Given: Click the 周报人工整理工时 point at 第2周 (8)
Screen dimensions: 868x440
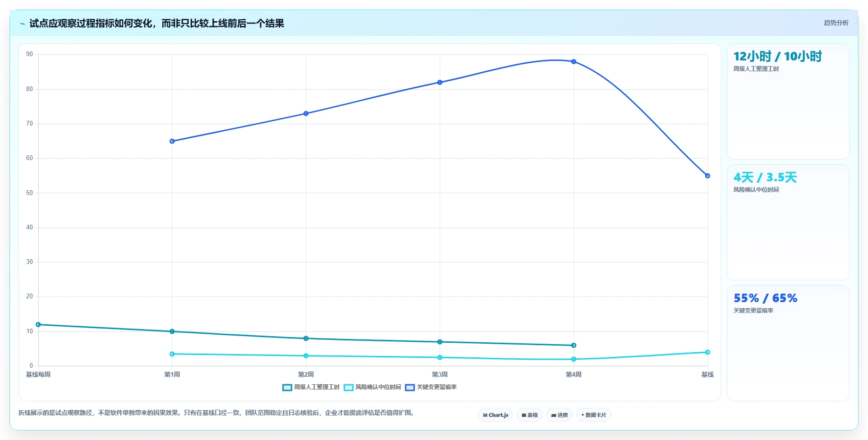Looking at the screenshot, I should coord(306,338).
